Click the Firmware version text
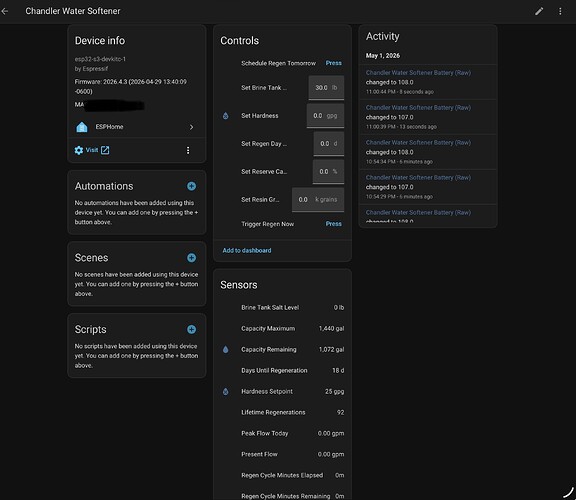This screenshot has width=576, height=500. pyautogui.click(x=131, y=87)
